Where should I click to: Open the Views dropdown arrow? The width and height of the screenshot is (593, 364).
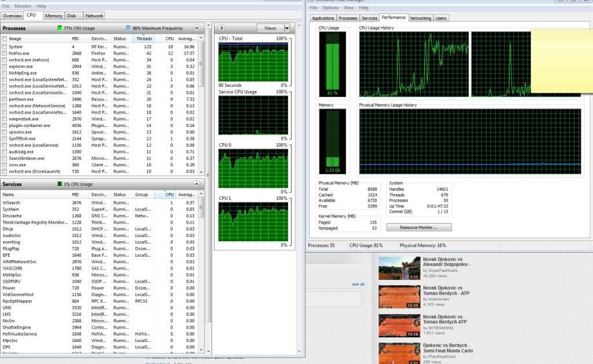tap(286, 28)
